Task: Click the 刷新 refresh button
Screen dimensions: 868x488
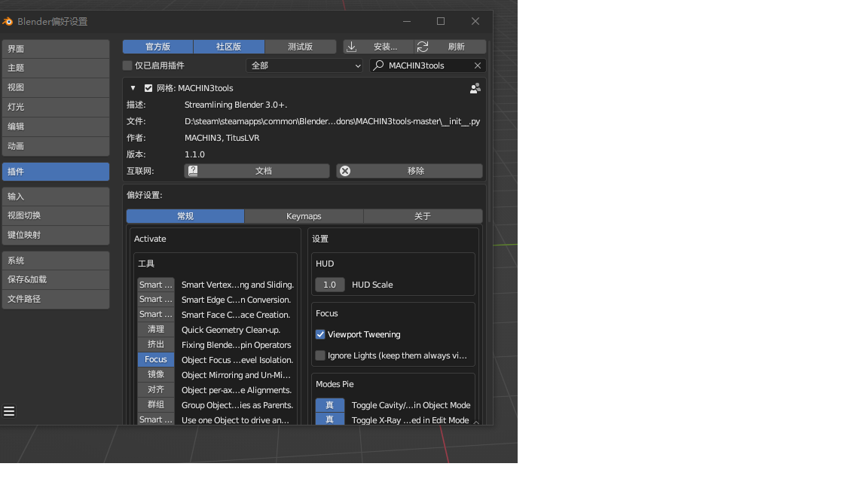Action: [451, 47]
